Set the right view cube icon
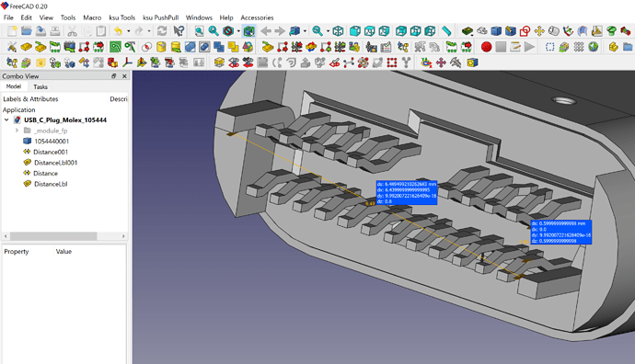 385,31
